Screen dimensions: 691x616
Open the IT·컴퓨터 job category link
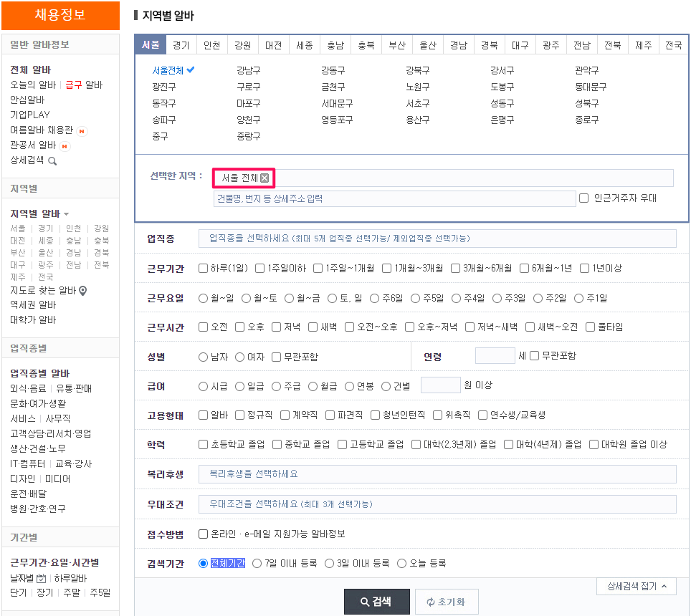28,463
